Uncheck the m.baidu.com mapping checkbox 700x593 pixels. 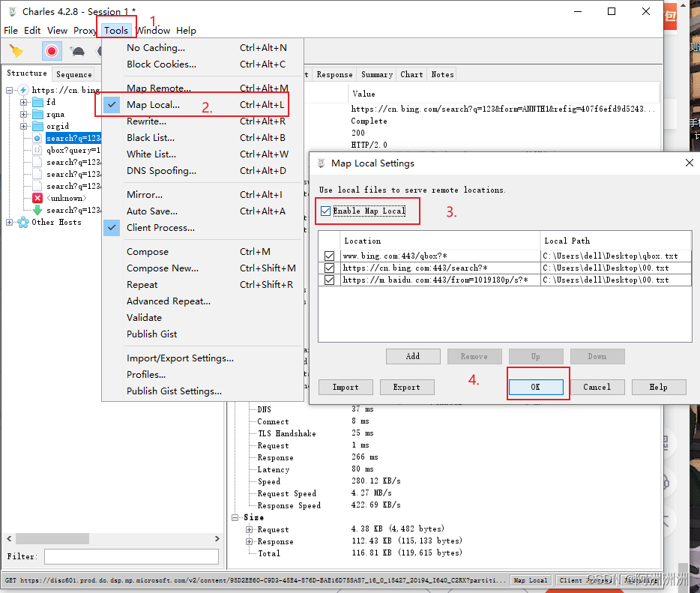click(330, 280)
